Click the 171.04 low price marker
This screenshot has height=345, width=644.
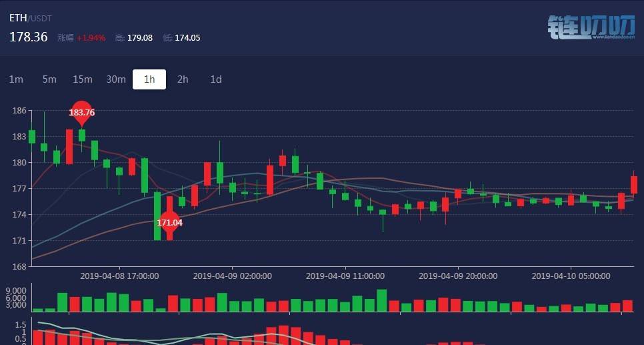coord(169,223)
